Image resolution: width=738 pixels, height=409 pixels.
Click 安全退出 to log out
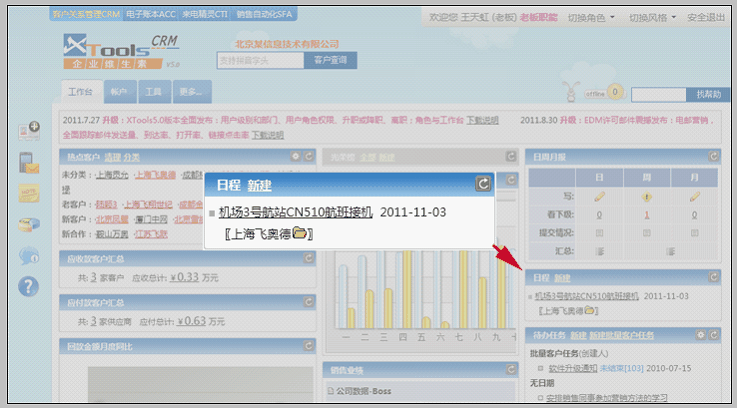pos(707,18)
